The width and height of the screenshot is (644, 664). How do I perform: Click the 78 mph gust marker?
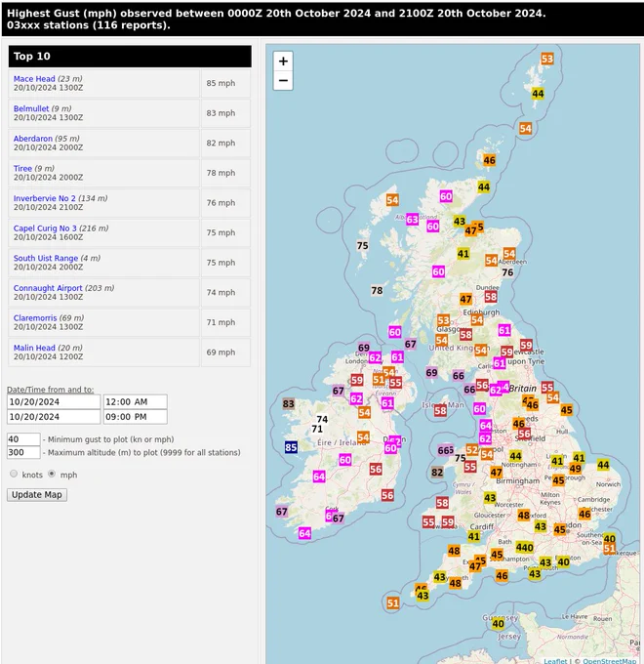[x=377, y=291]
